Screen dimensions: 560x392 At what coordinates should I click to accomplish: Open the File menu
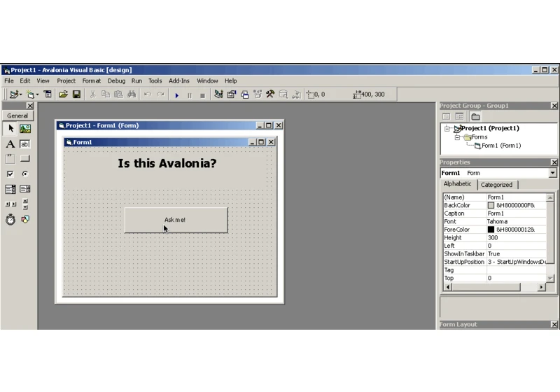[9, 81]
